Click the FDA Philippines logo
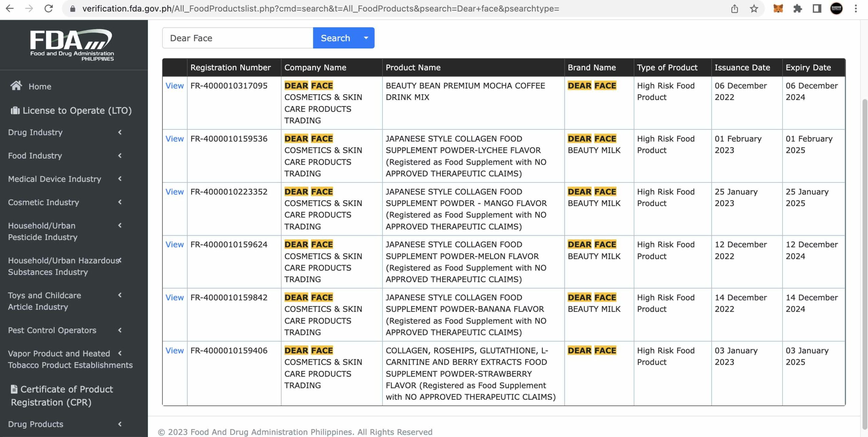 point(72,45)
